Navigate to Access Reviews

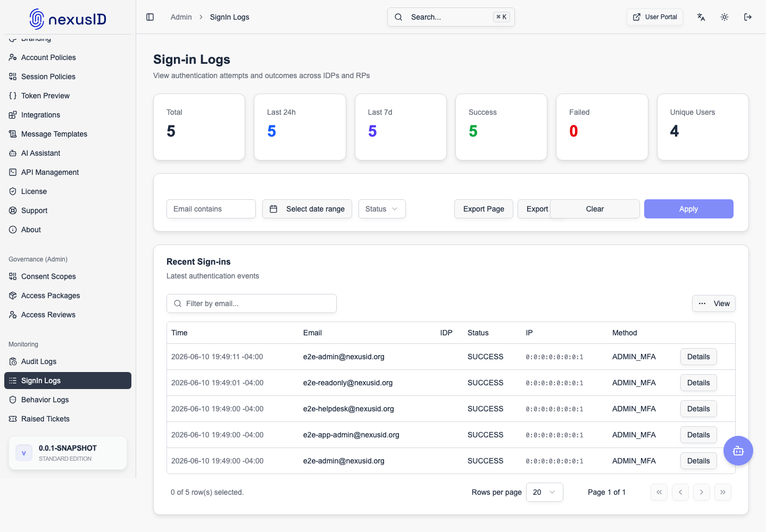click(x=68, y=315)
